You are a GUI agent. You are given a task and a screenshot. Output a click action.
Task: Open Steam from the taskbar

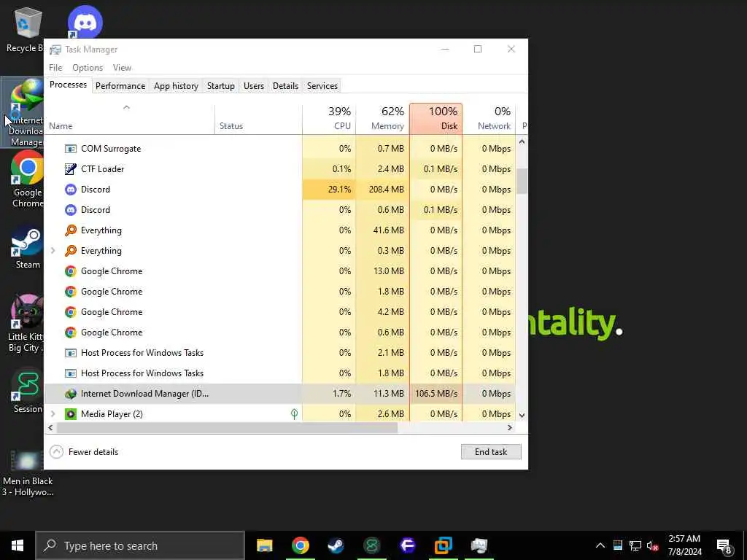click(x=336, y=545)
